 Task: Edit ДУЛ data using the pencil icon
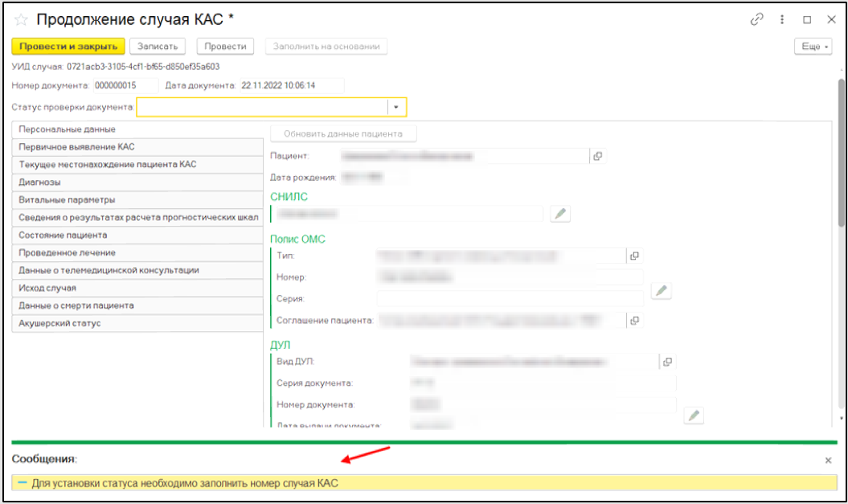(x=694, y=415)
